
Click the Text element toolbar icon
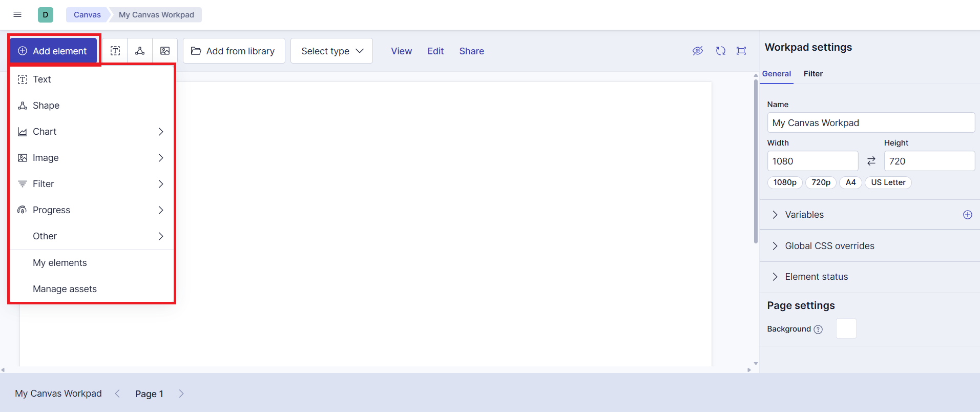tap(115, 51)
